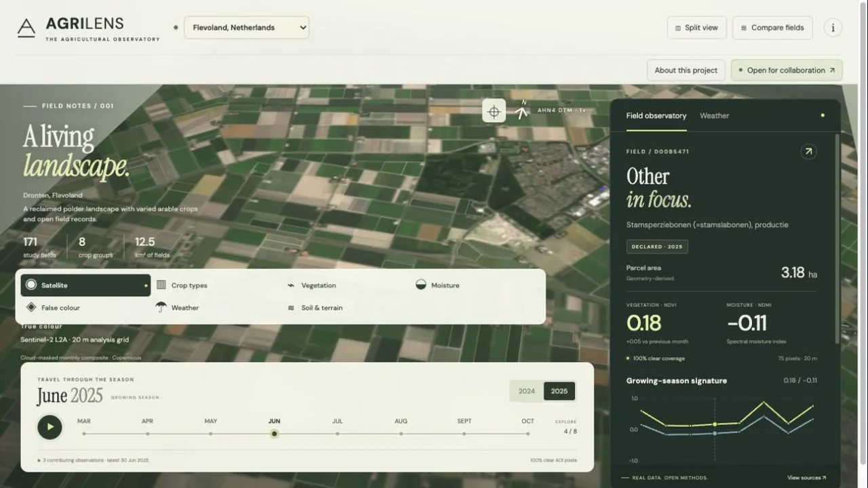Click 3 contributing observations text
Screen dimensions: 868x488
point(95,460)
